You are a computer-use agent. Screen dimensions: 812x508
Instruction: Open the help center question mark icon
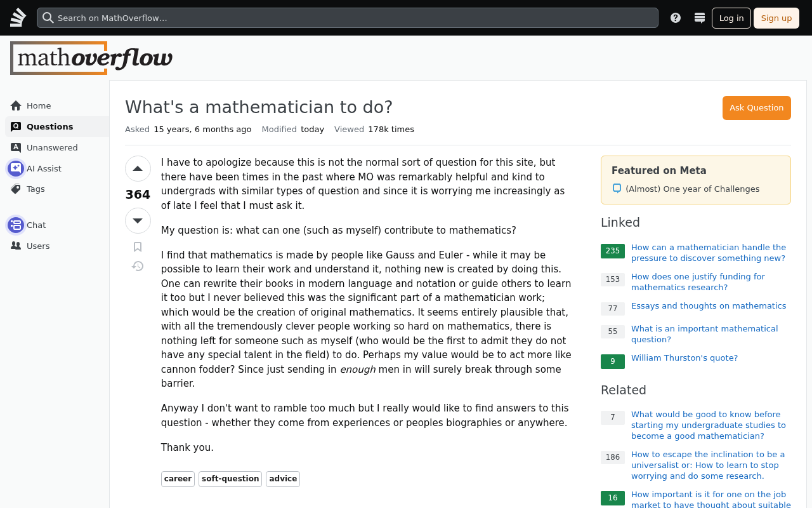676,18
